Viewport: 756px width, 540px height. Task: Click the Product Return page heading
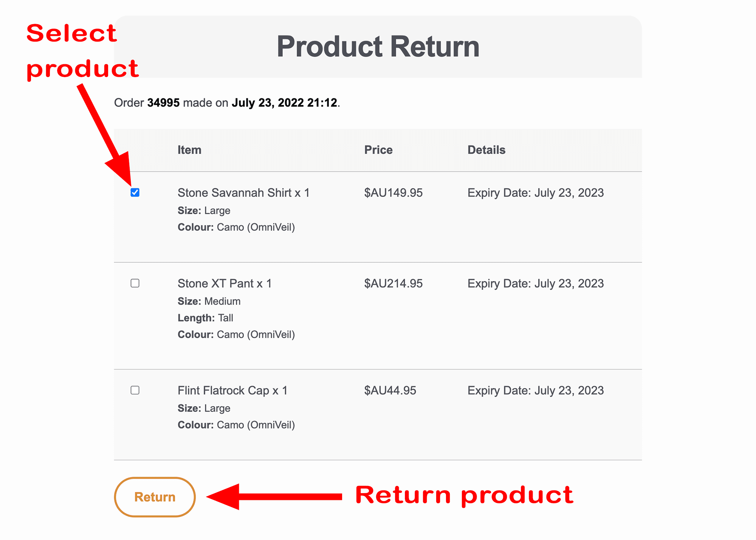click(x=378, y=47)
